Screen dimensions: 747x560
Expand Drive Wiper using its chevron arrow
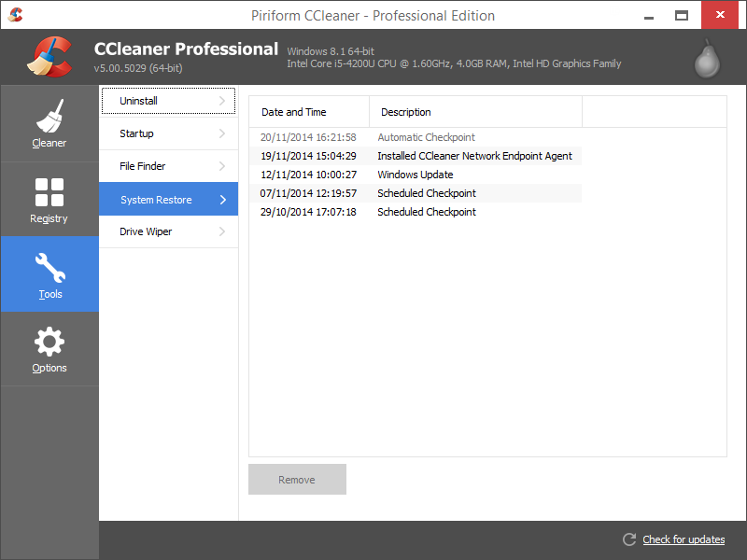[x=224, y=231]
